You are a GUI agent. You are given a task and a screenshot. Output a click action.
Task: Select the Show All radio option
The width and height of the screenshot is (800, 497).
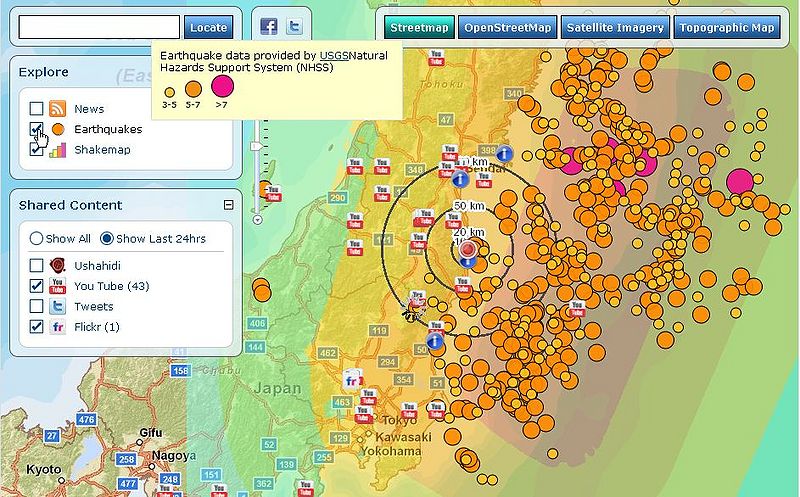37,239
